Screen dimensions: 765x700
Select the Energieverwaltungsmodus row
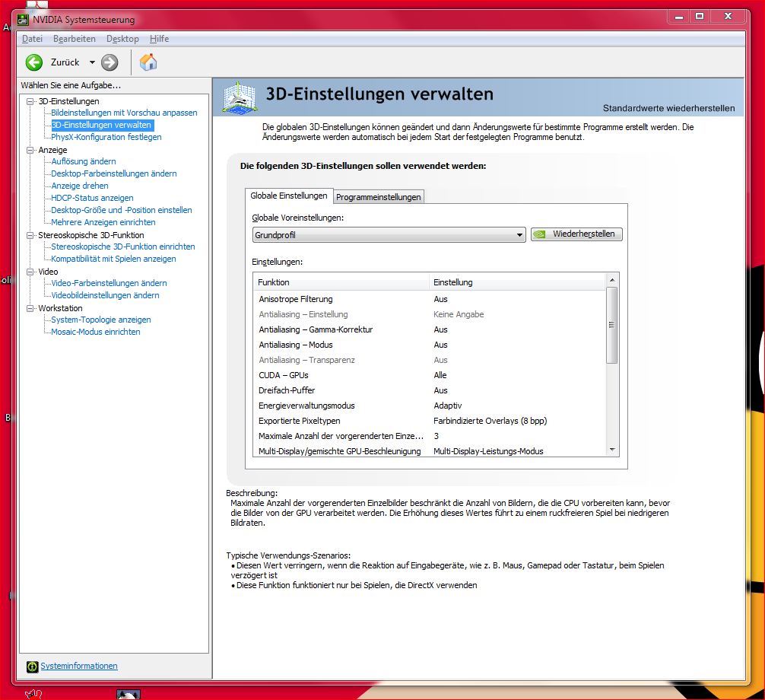430,406
